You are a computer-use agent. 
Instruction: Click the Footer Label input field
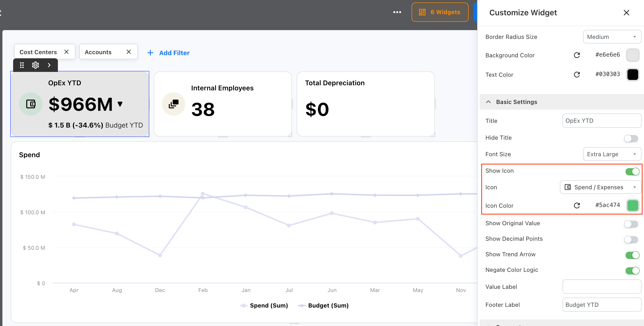[x=601, y=305]
